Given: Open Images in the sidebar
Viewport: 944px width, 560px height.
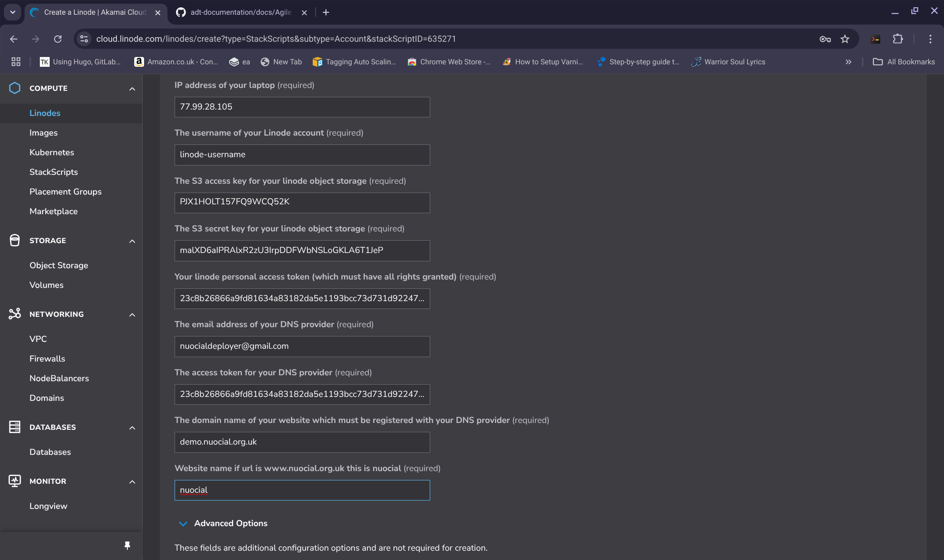Looking at the screenshot, I should click(43, 133).
